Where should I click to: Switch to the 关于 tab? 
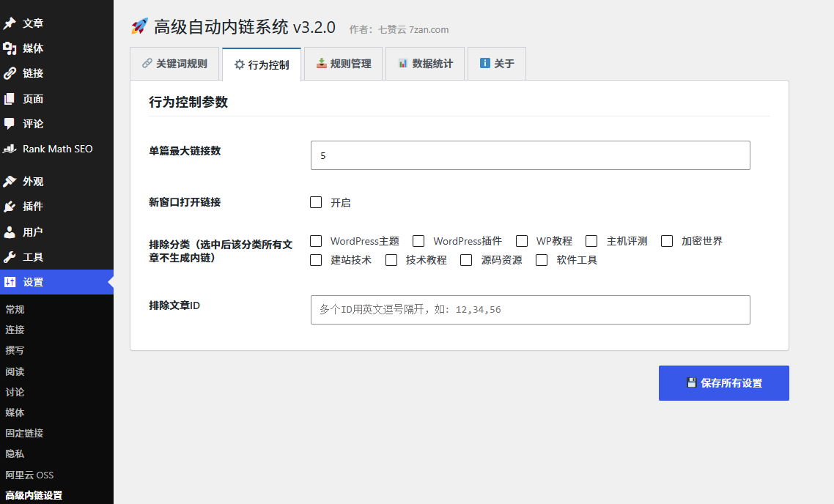click(497, 64)
